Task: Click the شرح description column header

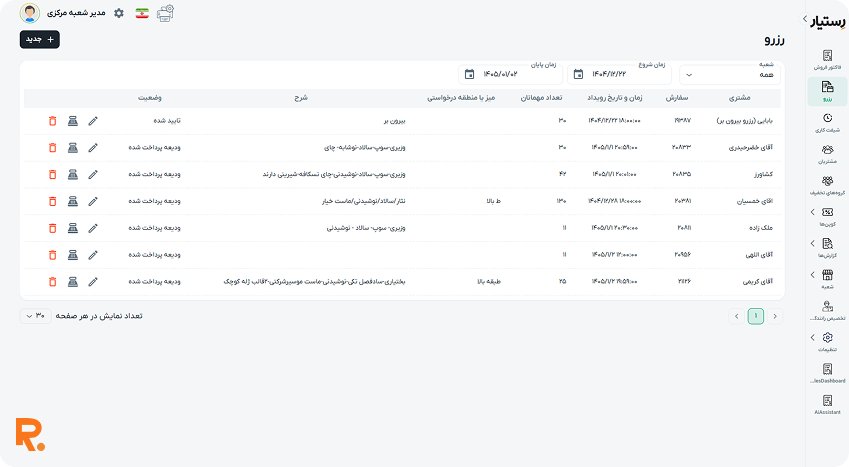Action: click(301, 98)
